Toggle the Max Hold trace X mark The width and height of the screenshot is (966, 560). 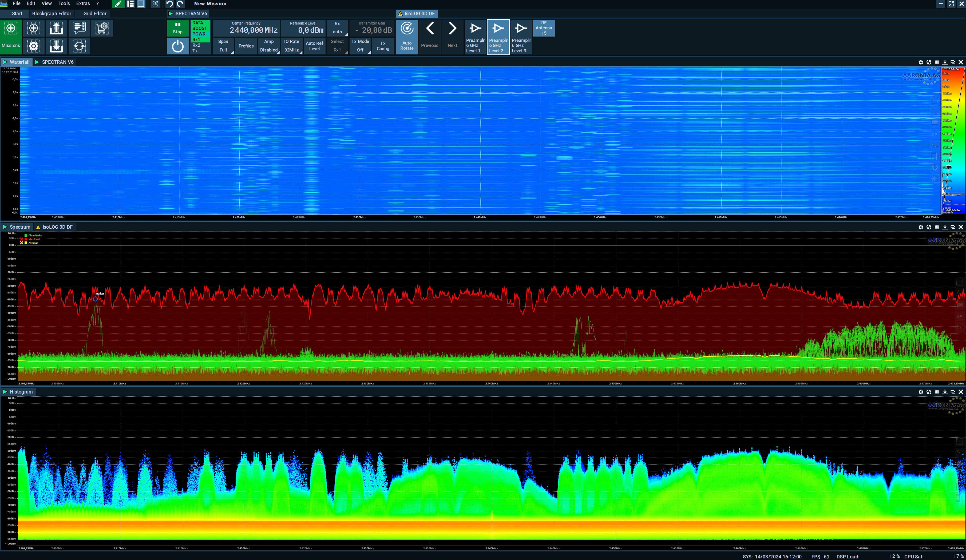(21, 239)
